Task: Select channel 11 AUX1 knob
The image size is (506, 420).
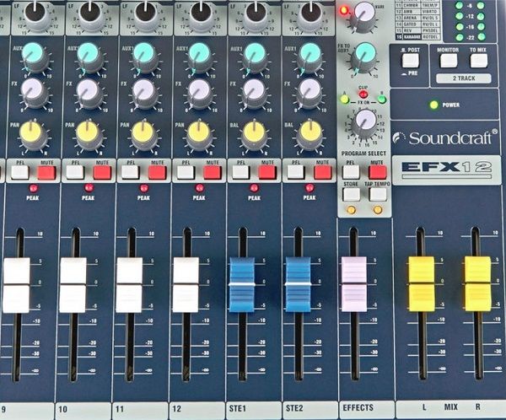Action: pos(144,57)
